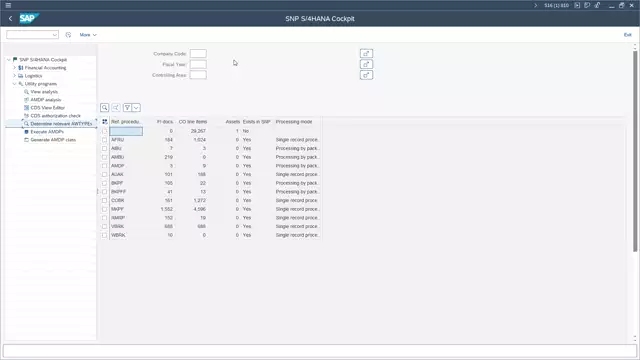Image resolution: width=640 pixels, height=360 pixels.
Task: Click the icon next to CDS authorization check
Action: [27, 116]
